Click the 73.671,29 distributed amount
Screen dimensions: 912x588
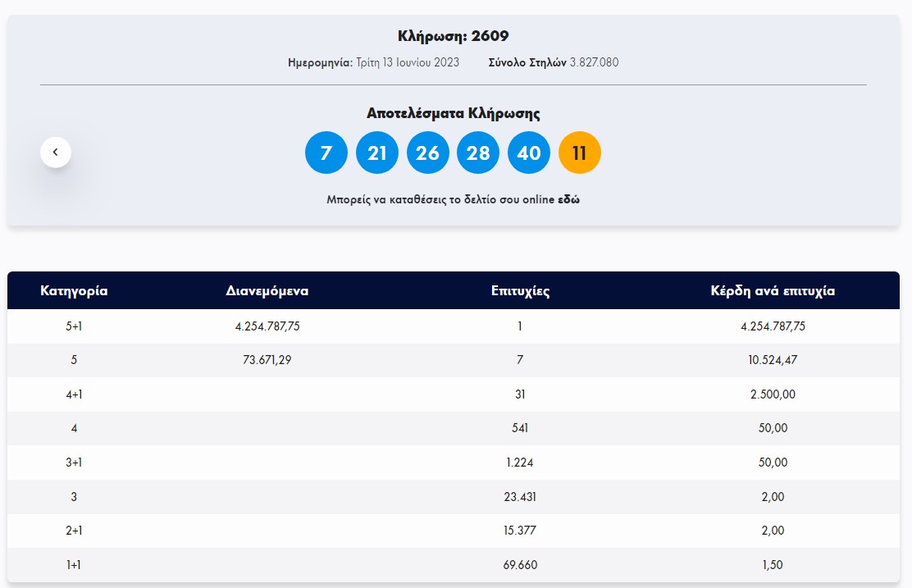point(267,360)
